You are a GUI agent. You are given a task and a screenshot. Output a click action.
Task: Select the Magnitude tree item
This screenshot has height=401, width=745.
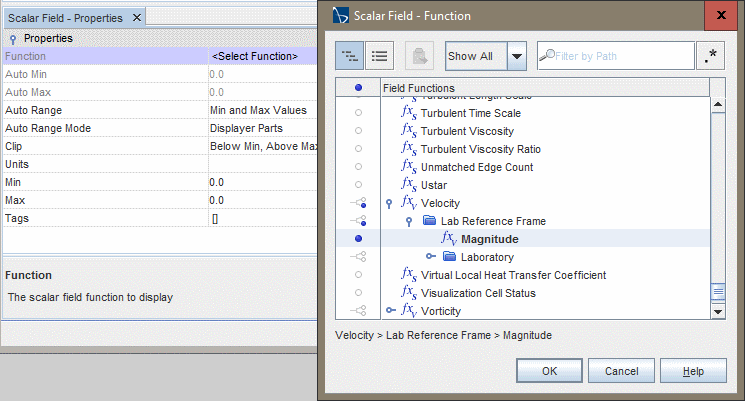[489, 239]
